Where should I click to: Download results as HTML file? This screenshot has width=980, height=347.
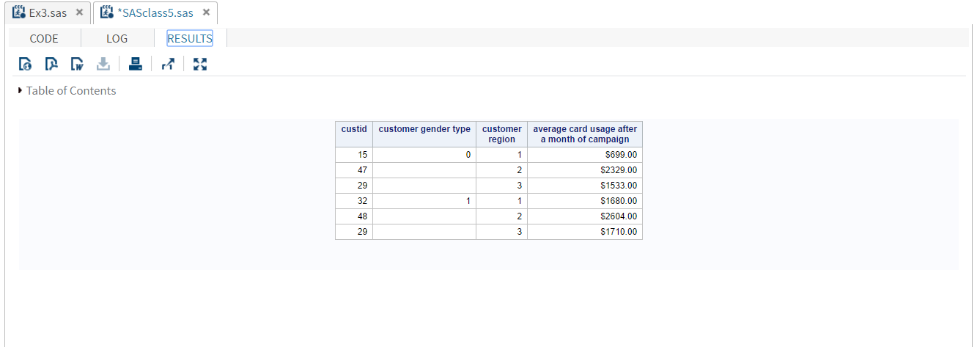[25, 65]
